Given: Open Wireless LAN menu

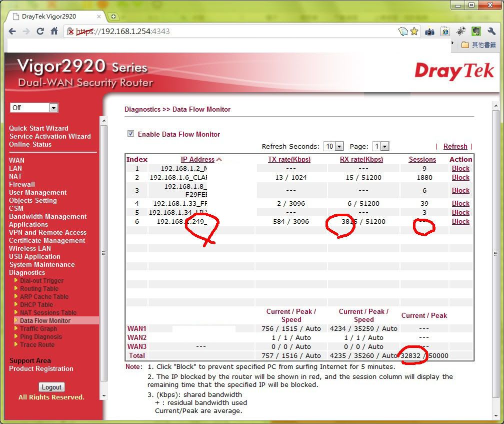Looking at the screenshot, I should (x=30, y=248).
